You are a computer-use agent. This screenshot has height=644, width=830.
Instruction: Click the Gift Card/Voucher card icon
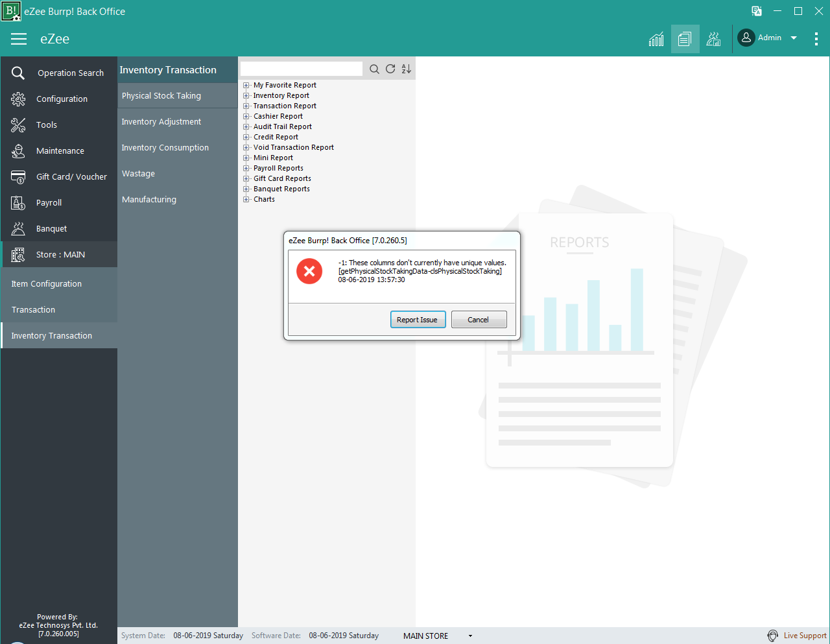tap(18, 177)
